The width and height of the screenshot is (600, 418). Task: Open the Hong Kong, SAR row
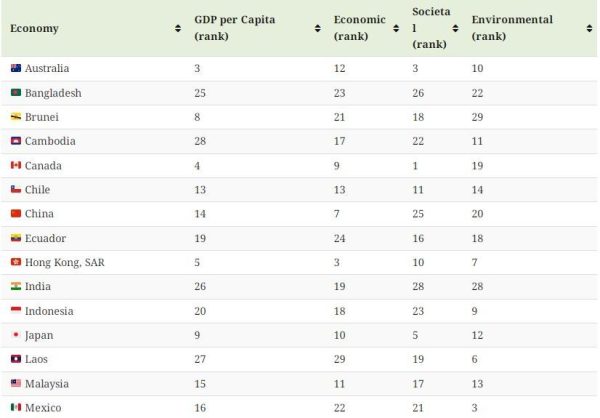pyautogui.click(x=299, y=262)
